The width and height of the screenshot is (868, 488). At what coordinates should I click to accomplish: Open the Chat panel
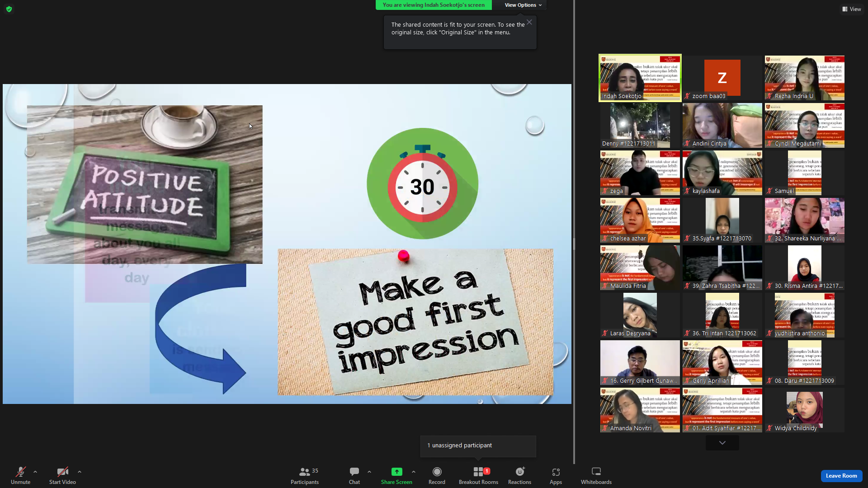[x=354, y=475]
